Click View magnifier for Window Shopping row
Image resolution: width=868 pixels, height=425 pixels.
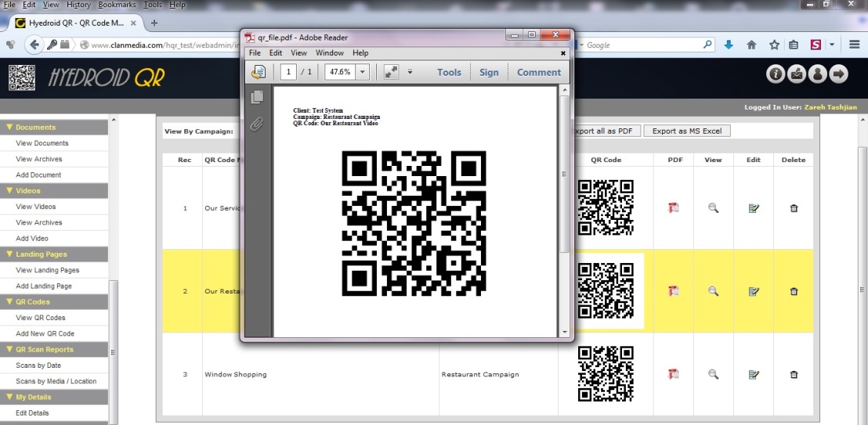pyautogui.click(x=713, y=374)
